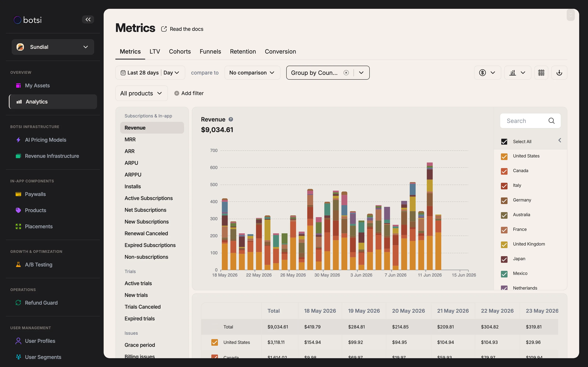Screen dimensions: 588x367
Task: Click the tallest revenue bar on chart
Action: tap(430, 216)
